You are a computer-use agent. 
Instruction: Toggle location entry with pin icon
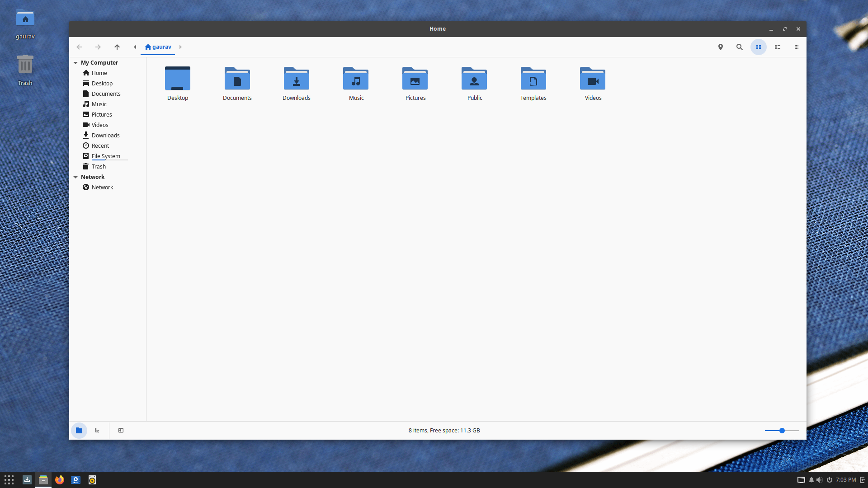[x=721, y=47]
